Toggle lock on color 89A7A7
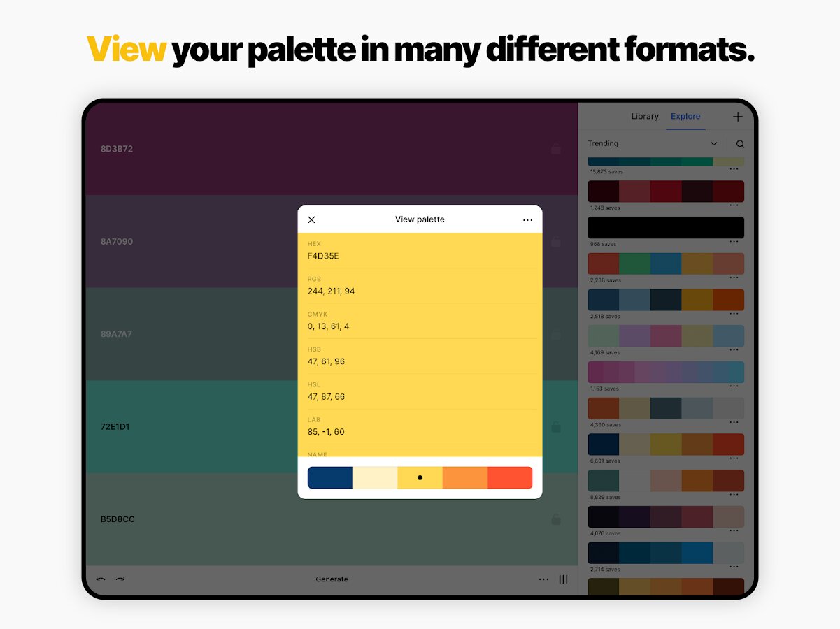 [555, 334]
